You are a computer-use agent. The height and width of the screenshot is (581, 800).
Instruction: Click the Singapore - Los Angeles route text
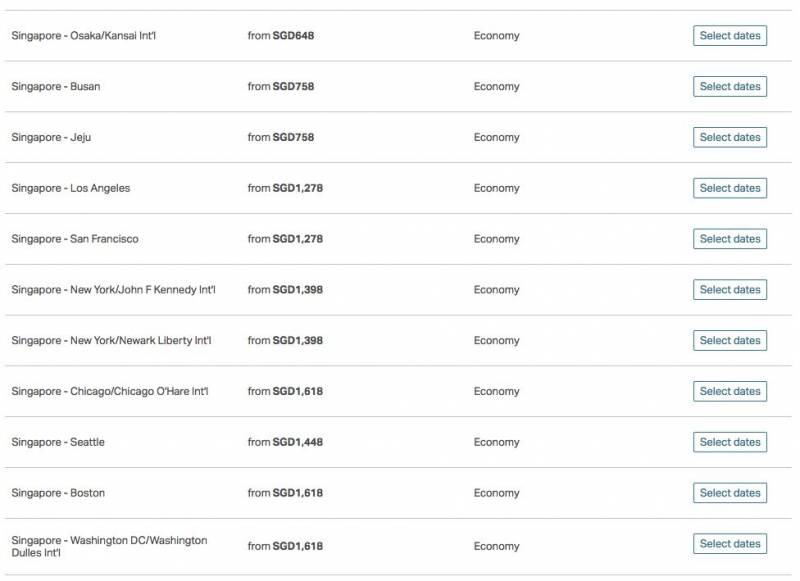71,188
